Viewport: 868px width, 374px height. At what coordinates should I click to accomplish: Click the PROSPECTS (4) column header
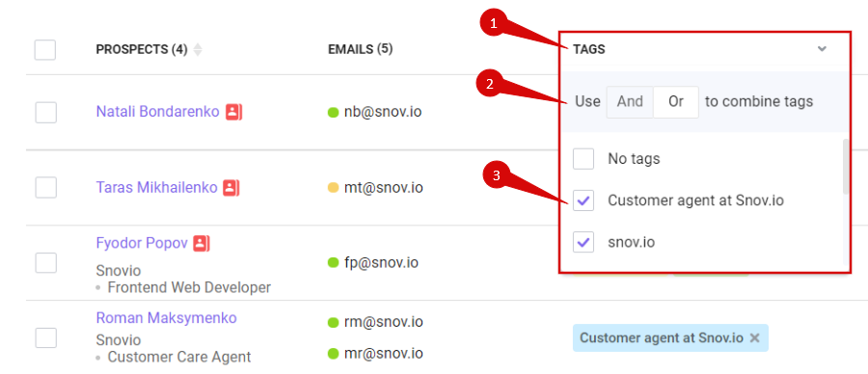(x=142, y=50)
